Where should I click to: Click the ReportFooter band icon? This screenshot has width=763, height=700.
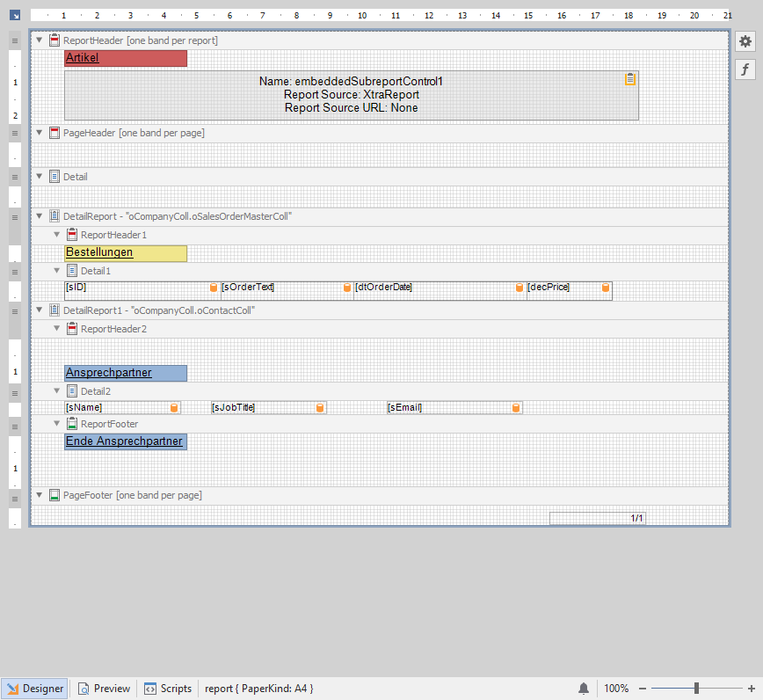(x=72, y=424)
